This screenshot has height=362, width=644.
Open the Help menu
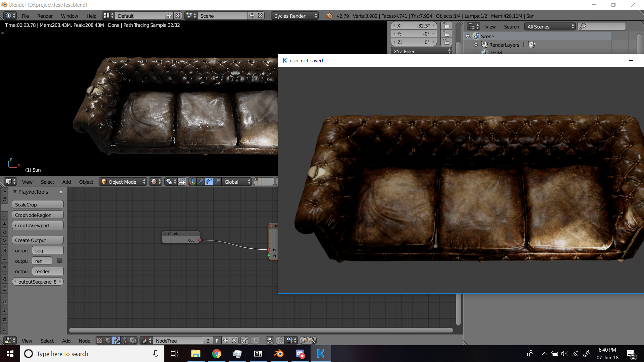tap(91, 16)
